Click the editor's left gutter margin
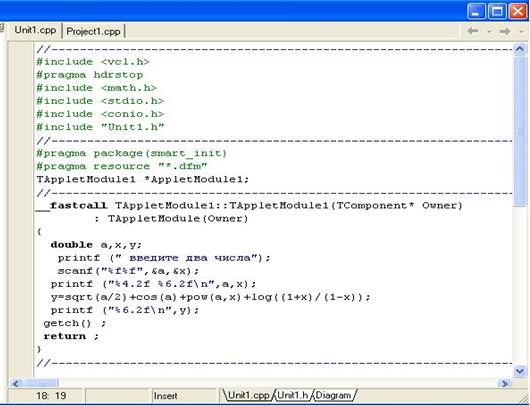The image size is (530, 406). (21, 210)
